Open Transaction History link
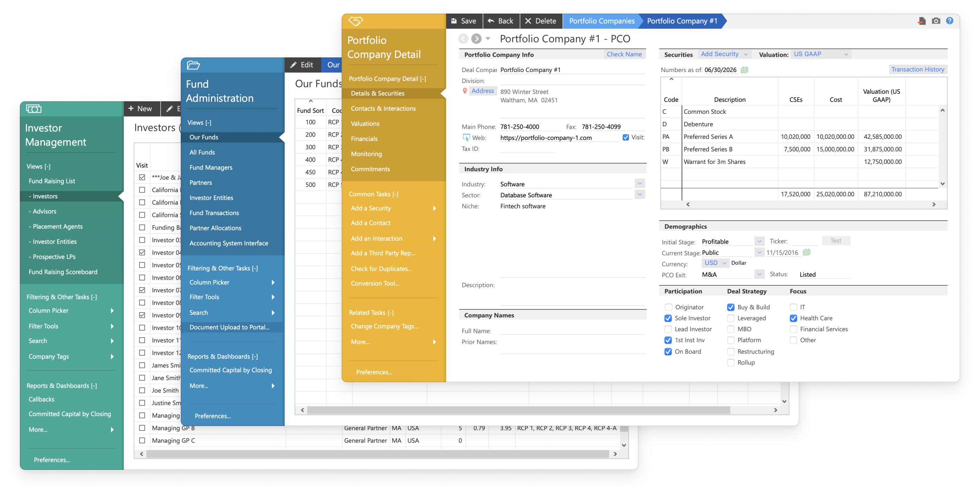The height and width of the screenshot is (496, 980). point(917,70)
